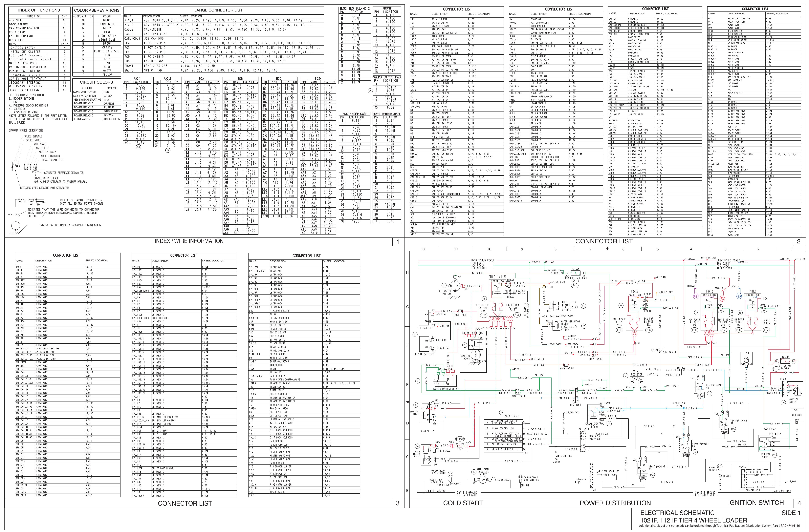This screenshot has width=809, height=532.
Task: Select the chassis ground symbol
Action: 467,492
